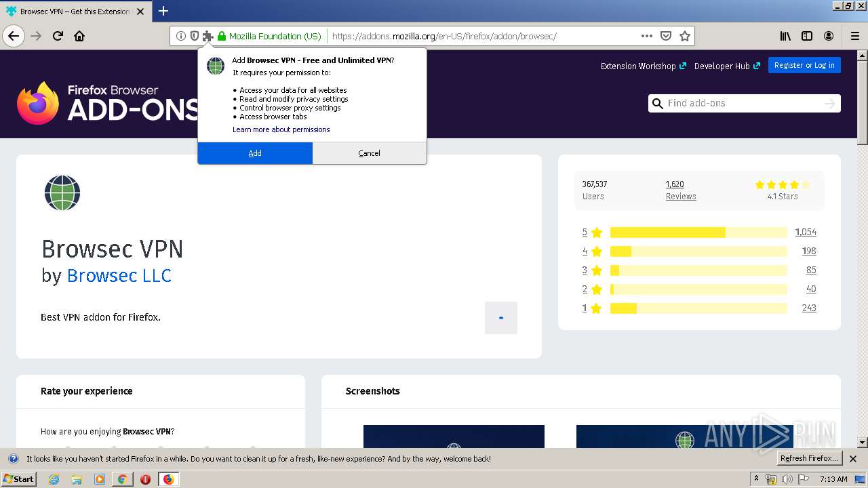The image size is (868, 488).
Task: Toggle the sidebar view icon
Action: [807, 36]
